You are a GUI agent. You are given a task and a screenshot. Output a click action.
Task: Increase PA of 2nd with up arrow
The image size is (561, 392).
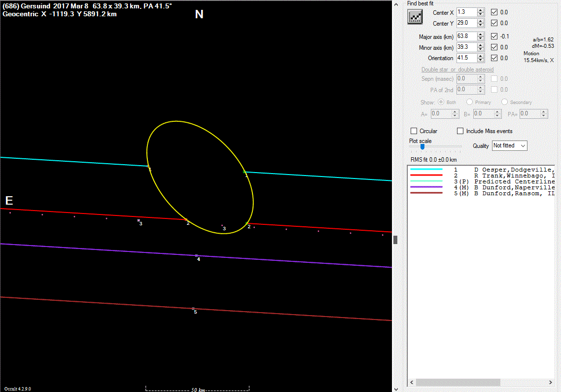click(481, 87)
